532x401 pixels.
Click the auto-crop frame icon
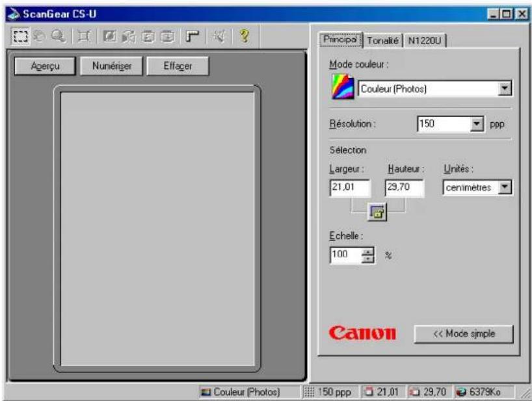(84, 36)
